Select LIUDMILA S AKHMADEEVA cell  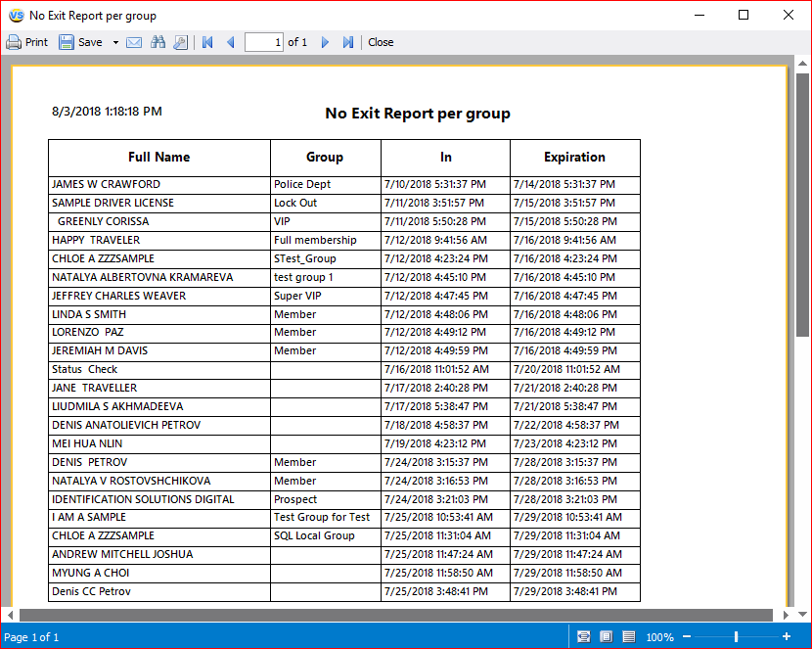coord(159,407)
